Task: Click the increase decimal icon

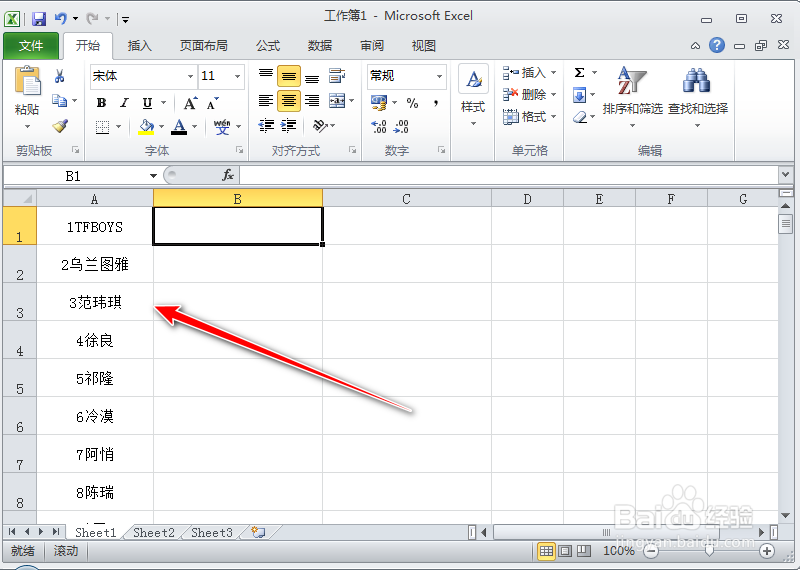Action: pos(379,126)
